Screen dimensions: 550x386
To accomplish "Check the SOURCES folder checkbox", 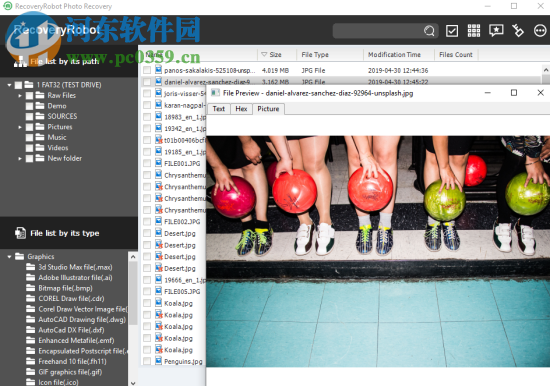I will [x=29, y=117].
